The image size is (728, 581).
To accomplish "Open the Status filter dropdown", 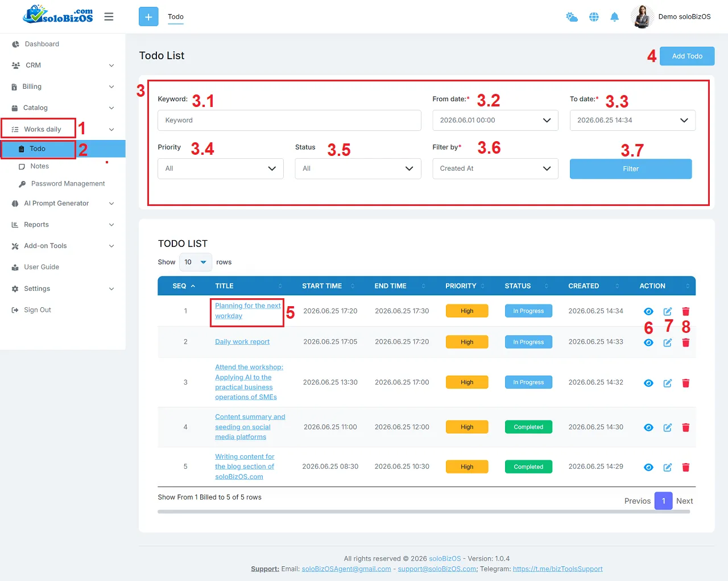I will [x=358, y=168].
